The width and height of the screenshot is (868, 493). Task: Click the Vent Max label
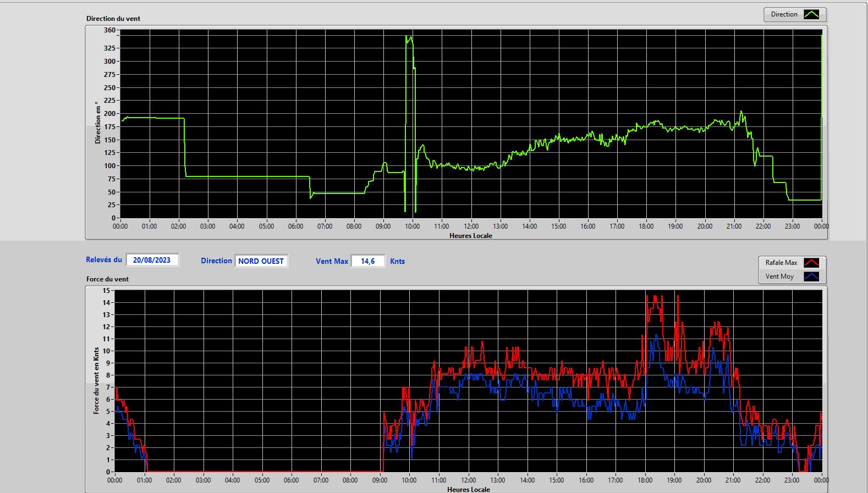click(332, 261)
